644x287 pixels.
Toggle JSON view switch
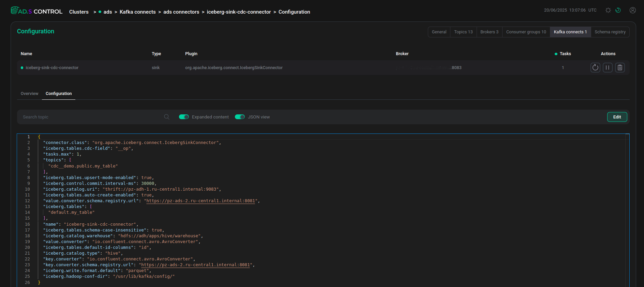240,117
